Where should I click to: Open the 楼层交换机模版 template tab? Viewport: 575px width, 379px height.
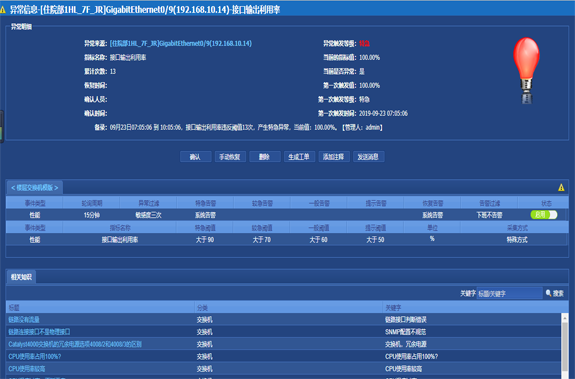pyautogui.click(x=34, y=188)
